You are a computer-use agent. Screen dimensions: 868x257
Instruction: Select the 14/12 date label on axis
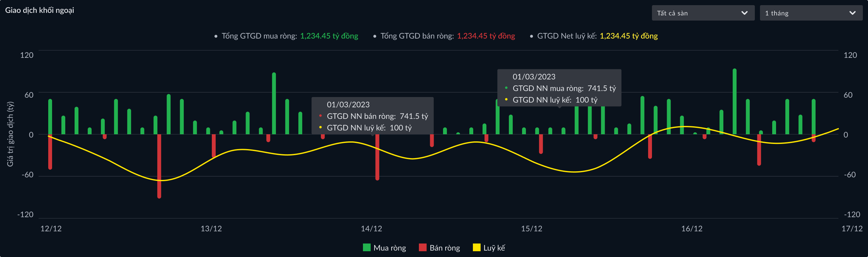coord(371,229)
